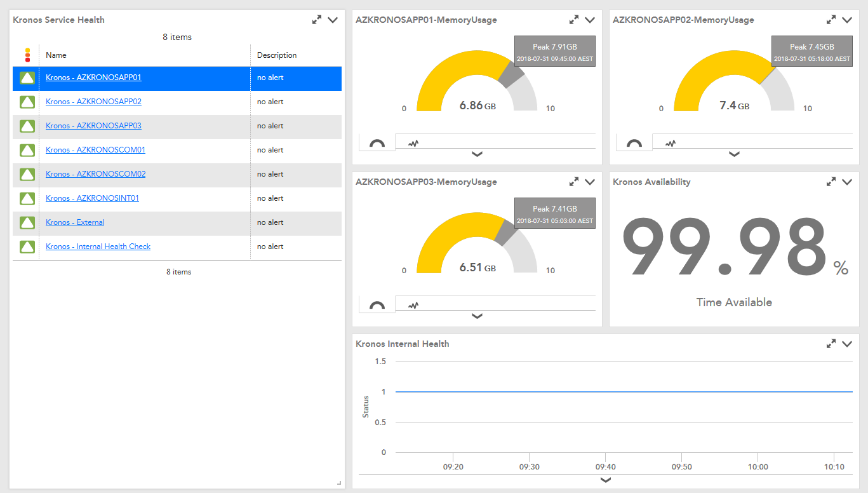
Task: Open the Kronos - AZKRONOSAPP03 link
Action: (93, 126)
